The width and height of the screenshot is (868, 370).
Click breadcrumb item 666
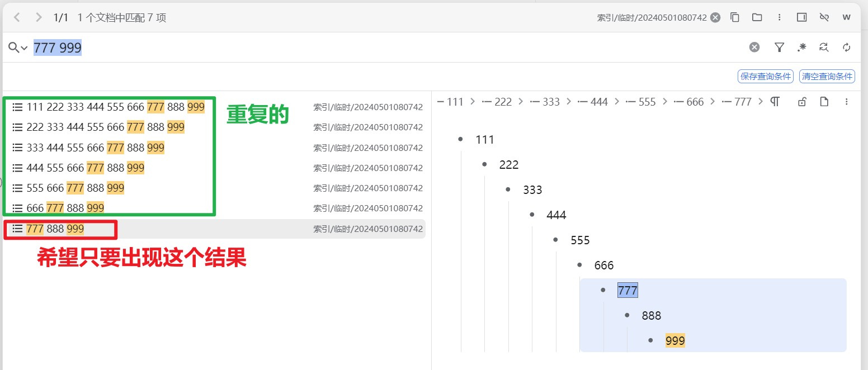pyautogui.click(x=689, y=102)
